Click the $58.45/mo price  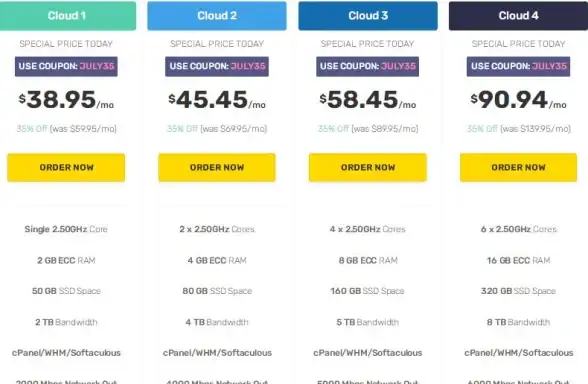(x=368, y=100)
